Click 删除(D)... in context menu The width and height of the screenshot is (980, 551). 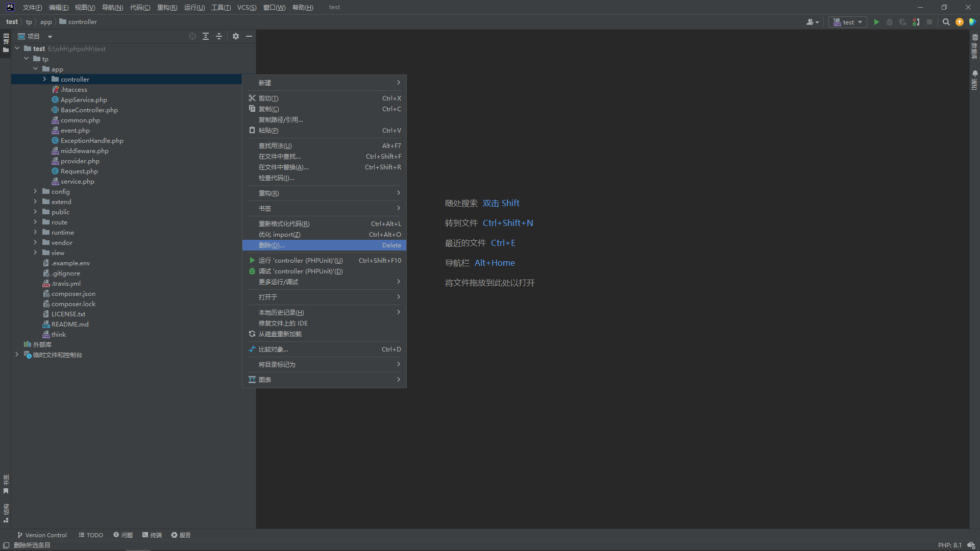pyautogui.click(x=324, y=245)
